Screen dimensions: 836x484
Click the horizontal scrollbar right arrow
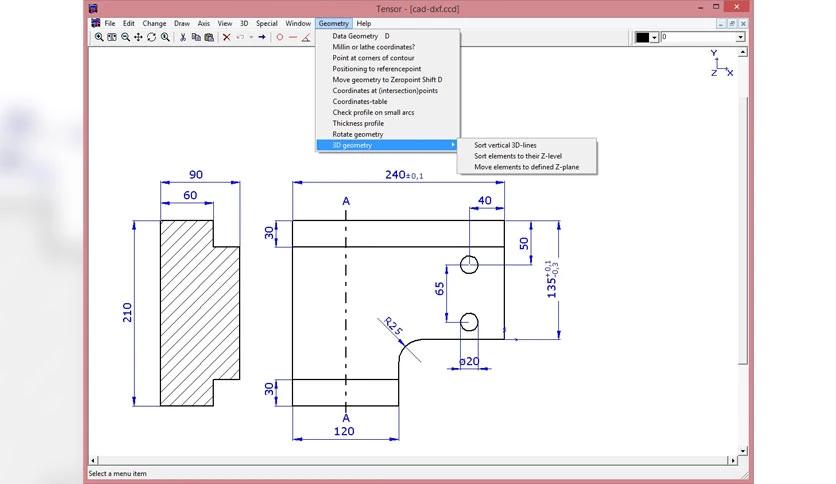(x=733, y=460)
